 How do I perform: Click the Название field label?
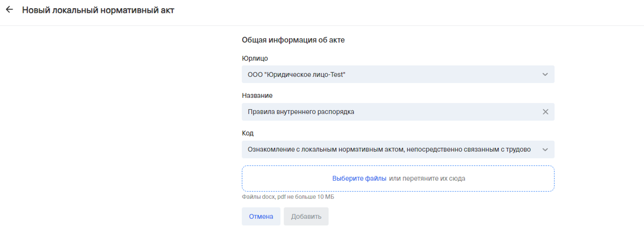[257, 96]
